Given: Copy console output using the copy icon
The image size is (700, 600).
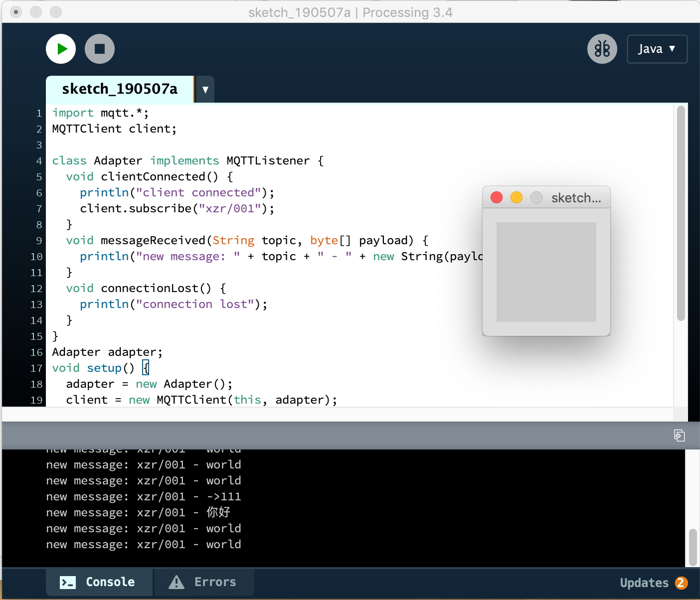Looking at the screenshot, I should click(x=679, y=436).
